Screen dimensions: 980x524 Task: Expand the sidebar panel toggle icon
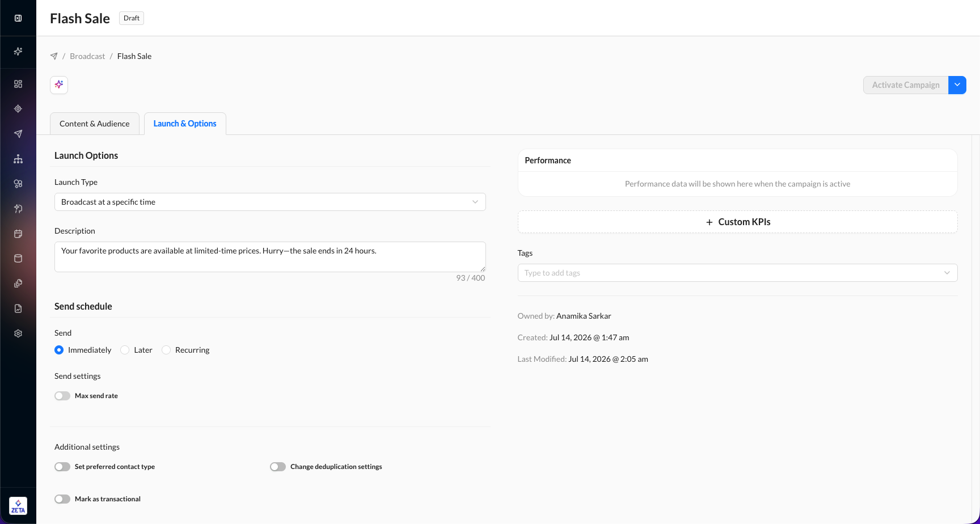18,18
